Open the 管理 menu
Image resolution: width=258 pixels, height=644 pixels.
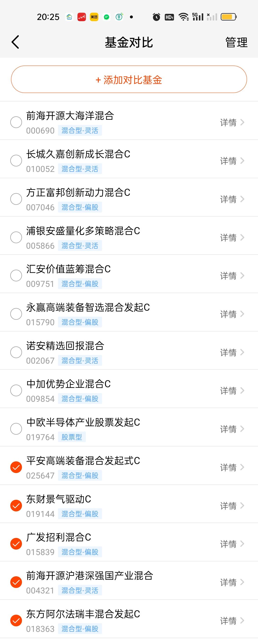click(x=236, y=42)
